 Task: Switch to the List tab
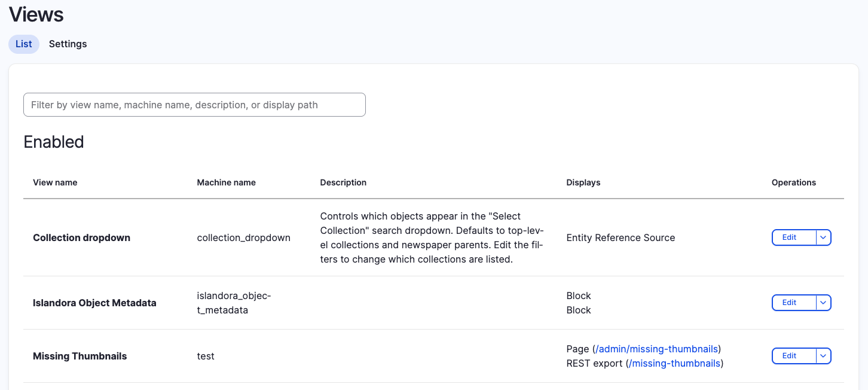pyautogui.click(x=24, y=44)
